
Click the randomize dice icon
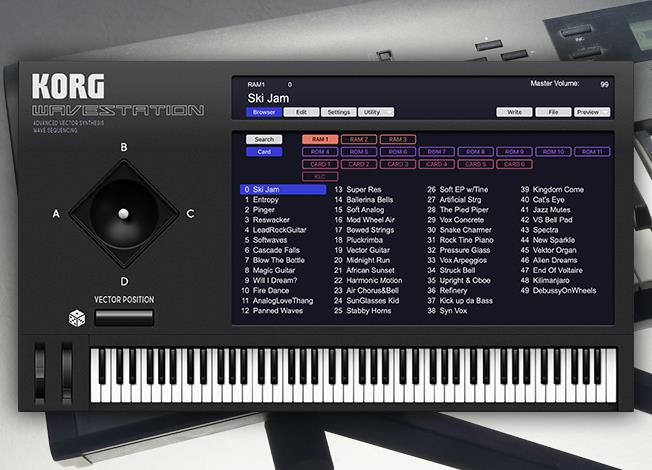point(77,319)
